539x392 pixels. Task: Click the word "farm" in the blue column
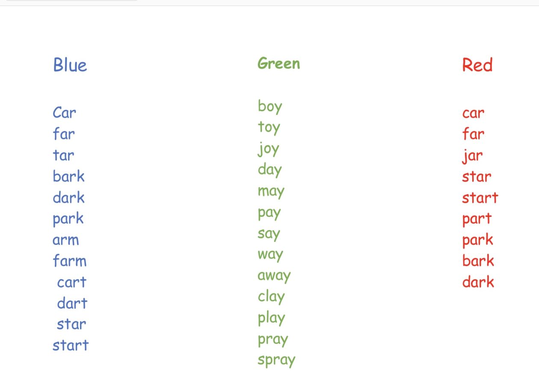70,261
